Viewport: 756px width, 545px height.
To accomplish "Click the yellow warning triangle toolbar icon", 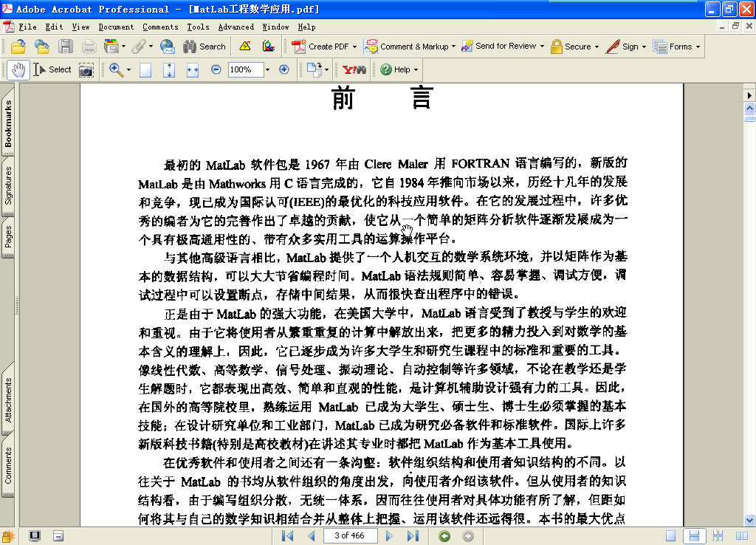I will [245, 47].
